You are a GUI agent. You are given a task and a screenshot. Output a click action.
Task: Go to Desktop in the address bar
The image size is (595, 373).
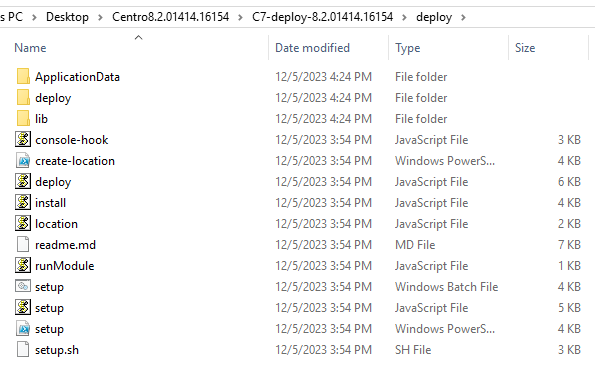[x=67, y=17]
